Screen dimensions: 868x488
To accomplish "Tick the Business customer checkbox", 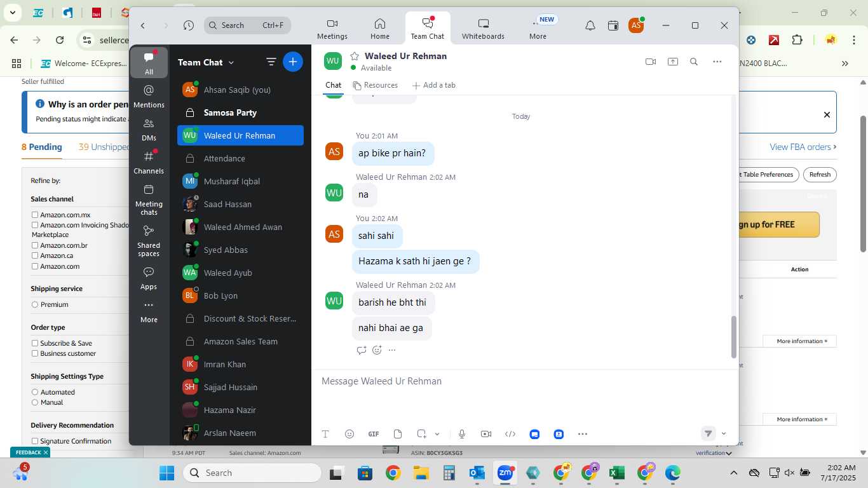I will click(x=35, y=353).
